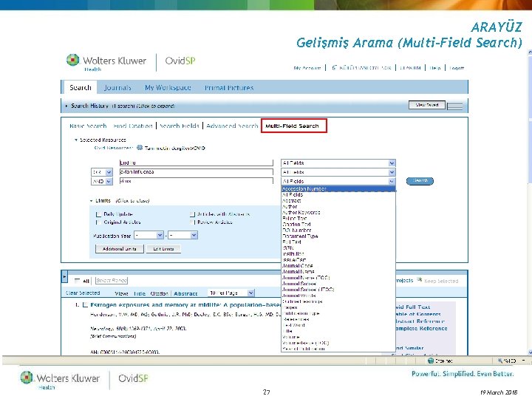Tick the Daily Update limit checkbox

[x=98, y=214]
